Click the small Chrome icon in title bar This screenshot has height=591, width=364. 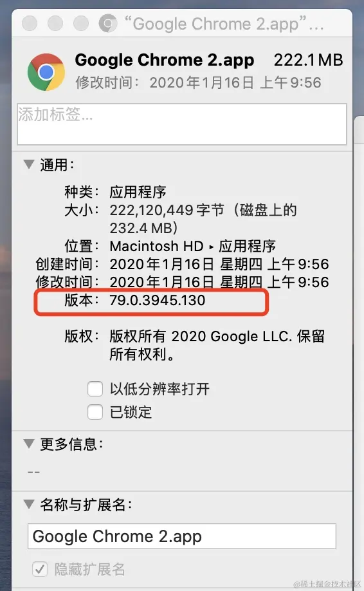(x=107, y=23)
